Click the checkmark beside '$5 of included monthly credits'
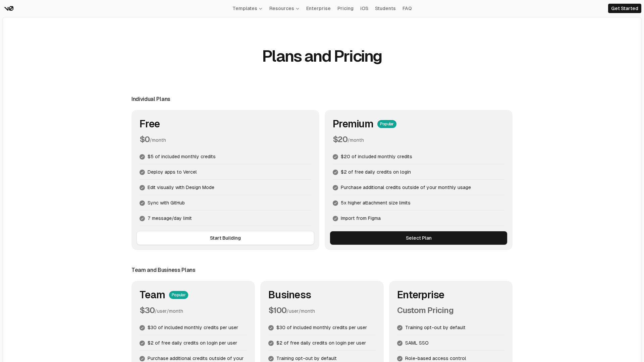Screen dimensions: 644x362 142,157
